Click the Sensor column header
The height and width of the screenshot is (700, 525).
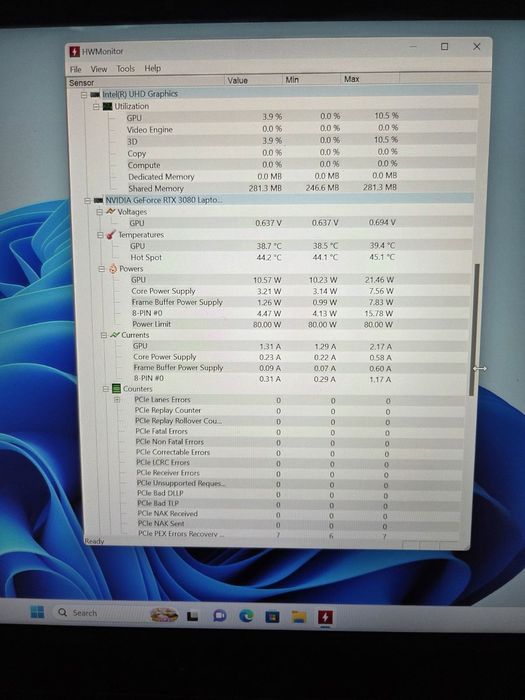(x=146, y=82)
